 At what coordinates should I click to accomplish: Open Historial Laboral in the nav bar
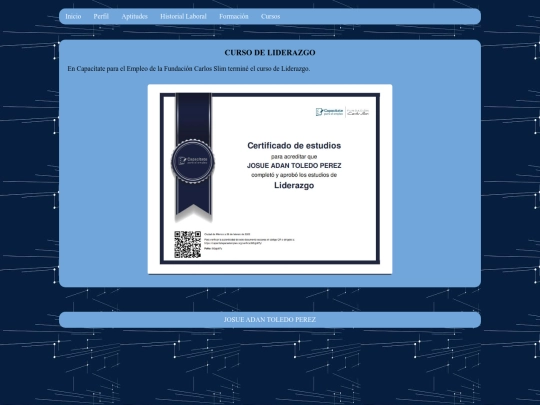click(183, 16)
